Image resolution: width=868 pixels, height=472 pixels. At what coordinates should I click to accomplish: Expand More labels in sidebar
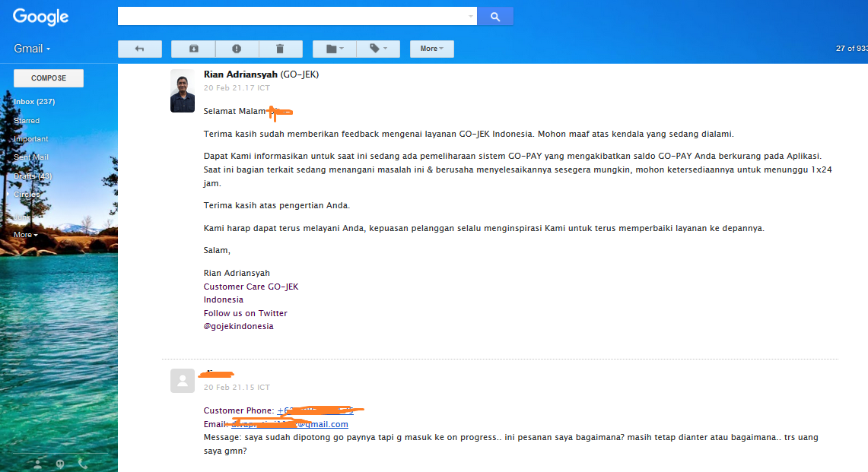[x=25, y=235]
